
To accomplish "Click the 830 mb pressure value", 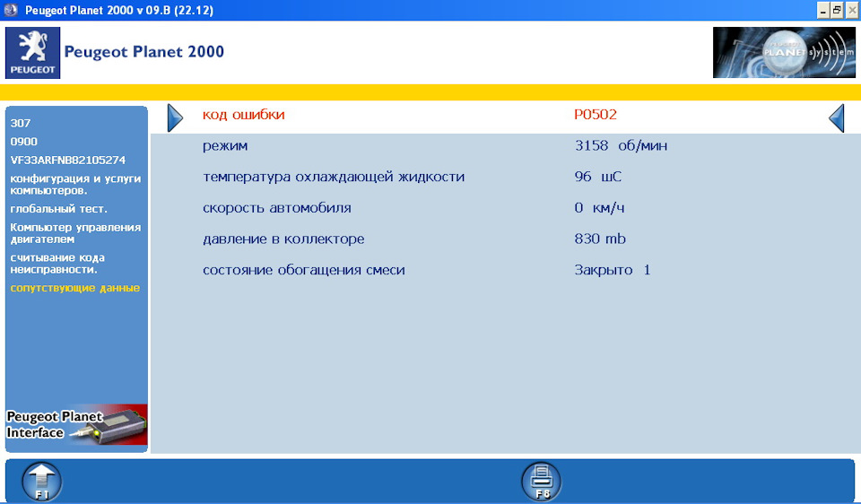I will pyautogui.click(x=600, y=239).
